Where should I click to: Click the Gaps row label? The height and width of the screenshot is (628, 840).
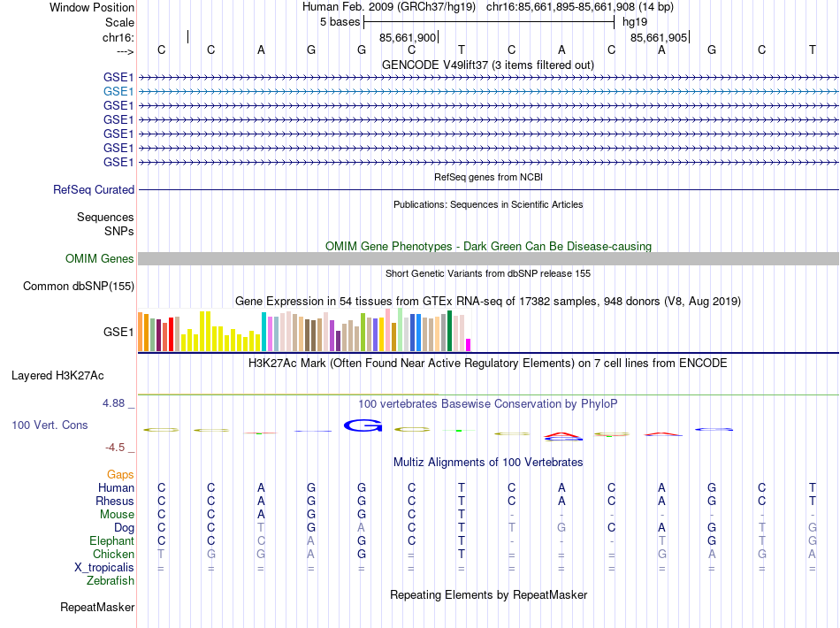point(120,475)
